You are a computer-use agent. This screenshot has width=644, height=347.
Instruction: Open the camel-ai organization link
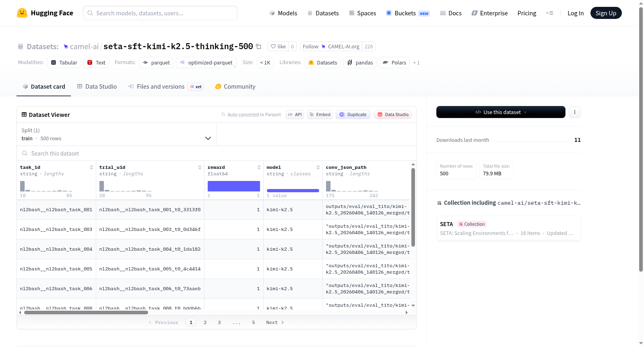click(x=84, y=46)
